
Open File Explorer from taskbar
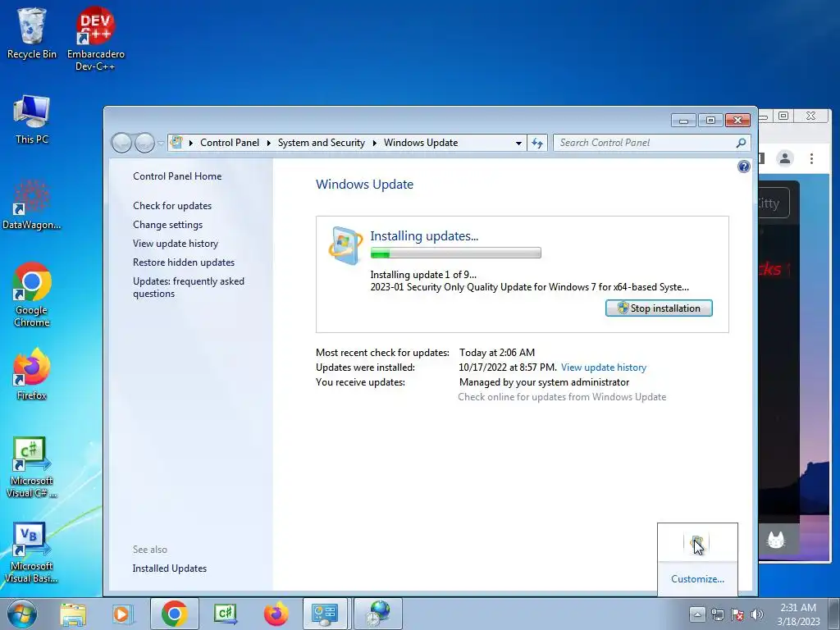click(x=73, y=614)
